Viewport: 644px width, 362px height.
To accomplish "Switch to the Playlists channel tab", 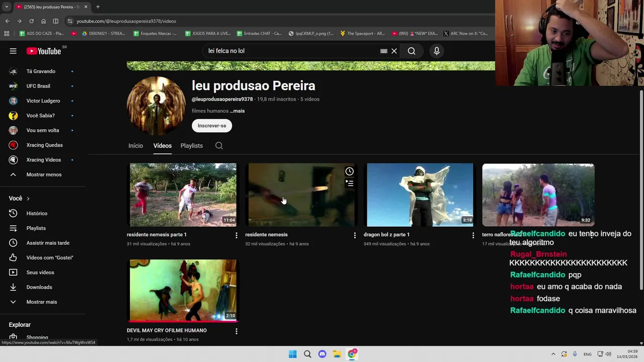I will point(192,146).
